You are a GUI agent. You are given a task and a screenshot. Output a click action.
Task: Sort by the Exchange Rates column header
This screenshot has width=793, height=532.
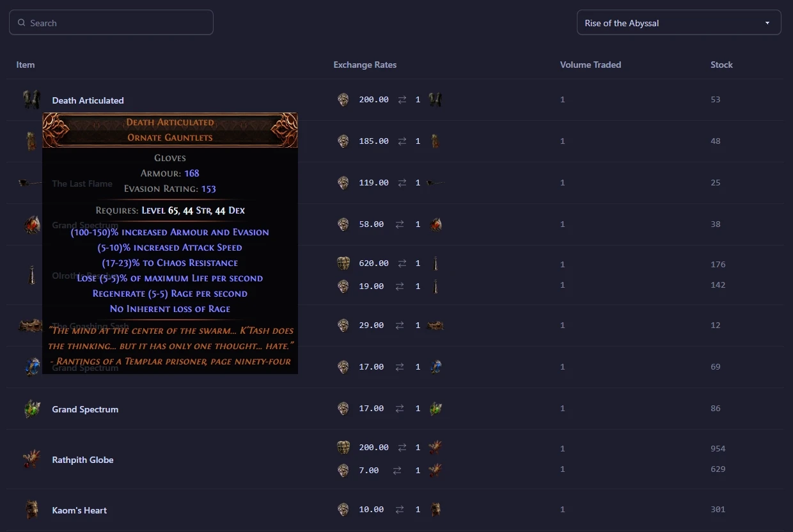[x=365, y=65]
